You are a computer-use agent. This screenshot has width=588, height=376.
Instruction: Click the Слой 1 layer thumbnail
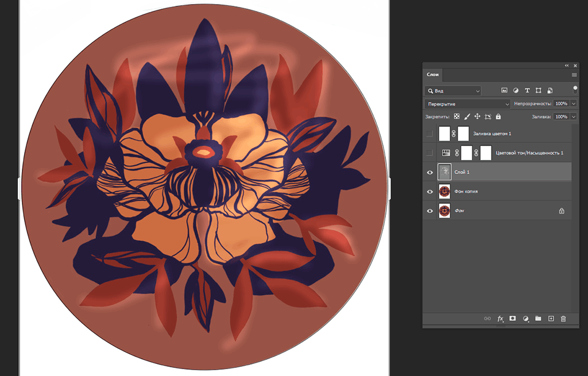444,172
